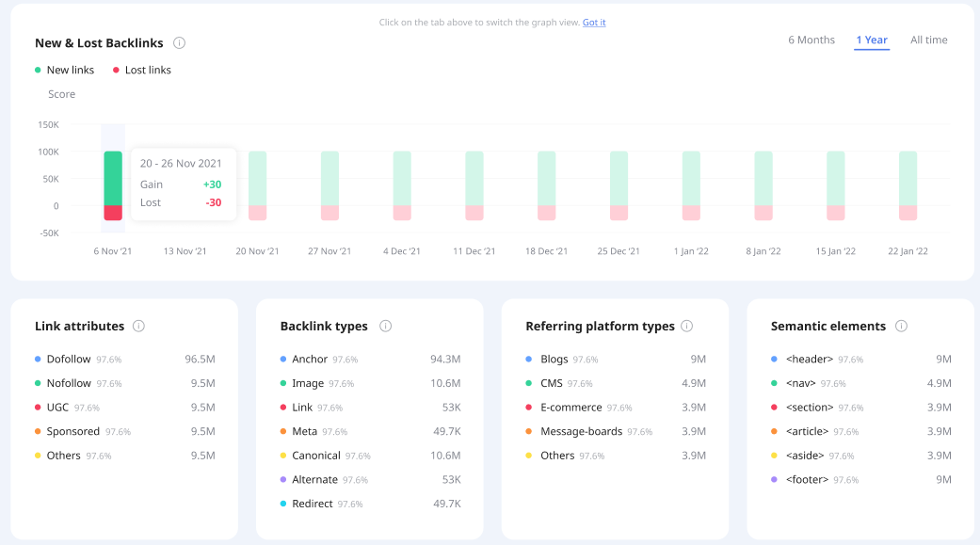The width and height of the screenshot is (980, 545).
Task: Click the 96.5M Dofollow value
Action: (200, 360)
